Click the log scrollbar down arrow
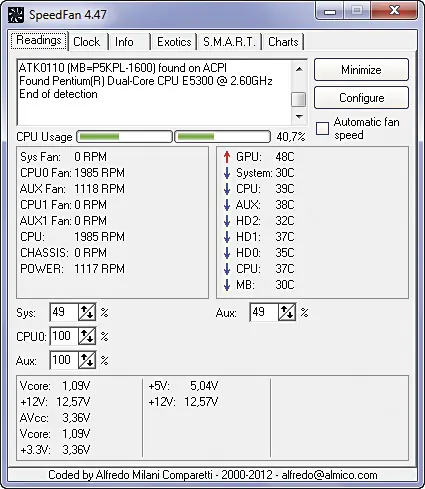This screenshot has width=425, height=489. coord(299,117)
